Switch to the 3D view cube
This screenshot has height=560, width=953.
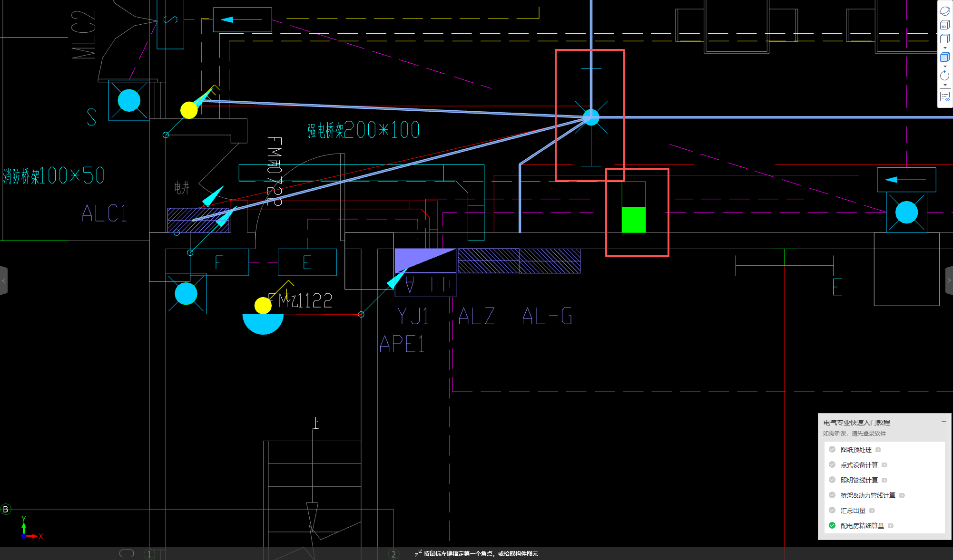tap(944, 25)
